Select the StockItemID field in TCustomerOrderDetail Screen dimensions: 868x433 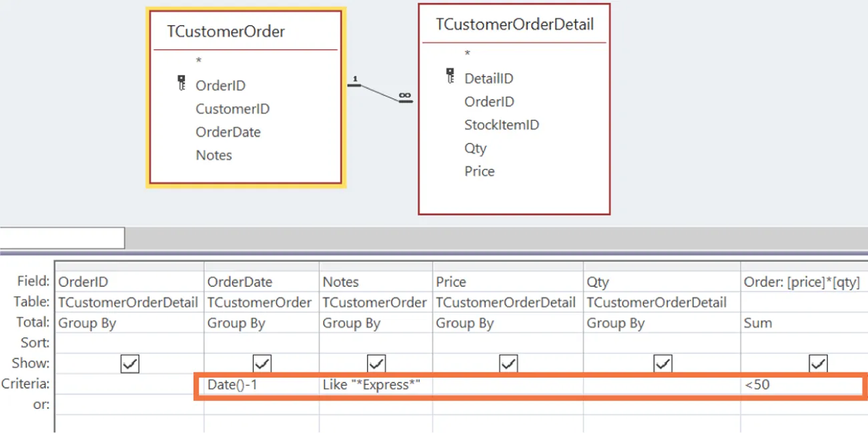tap(502, 124)
